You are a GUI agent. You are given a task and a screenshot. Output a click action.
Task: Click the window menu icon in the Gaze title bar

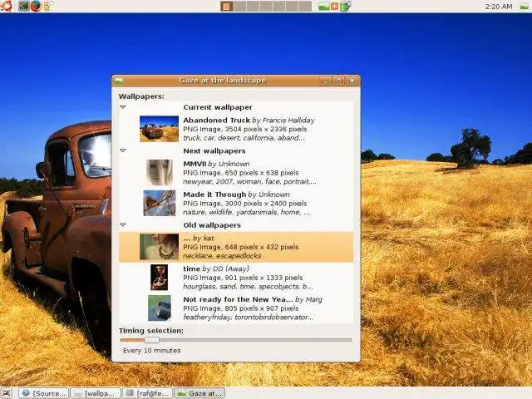click(119, 81)
